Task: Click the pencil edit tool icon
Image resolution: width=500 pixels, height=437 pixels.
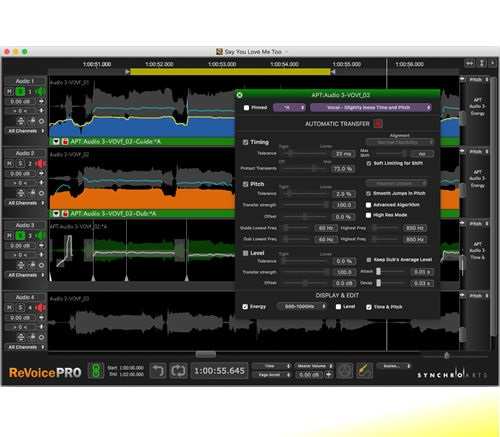Action: 364,370
